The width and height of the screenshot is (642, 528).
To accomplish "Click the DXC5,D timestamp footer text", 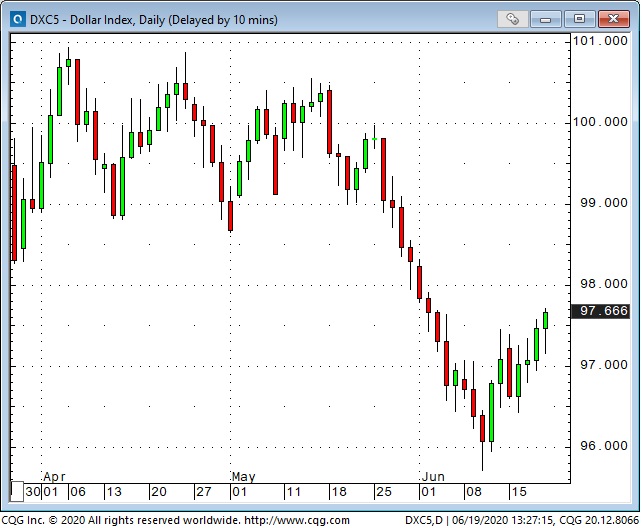I will point(522,521).
